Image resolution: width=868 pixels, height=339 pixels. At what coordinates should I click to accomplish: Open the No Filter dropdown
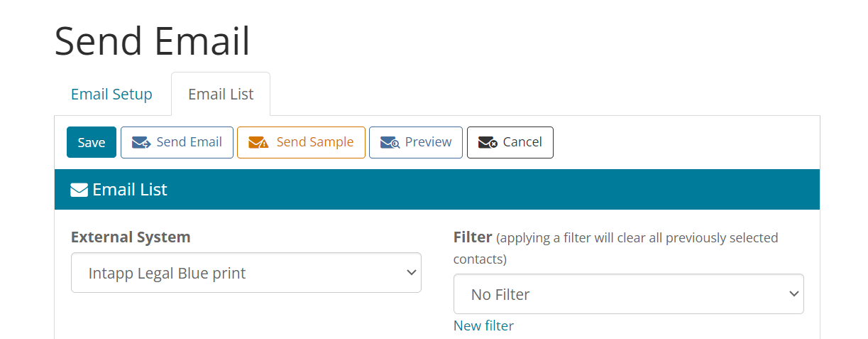(629, 294)
